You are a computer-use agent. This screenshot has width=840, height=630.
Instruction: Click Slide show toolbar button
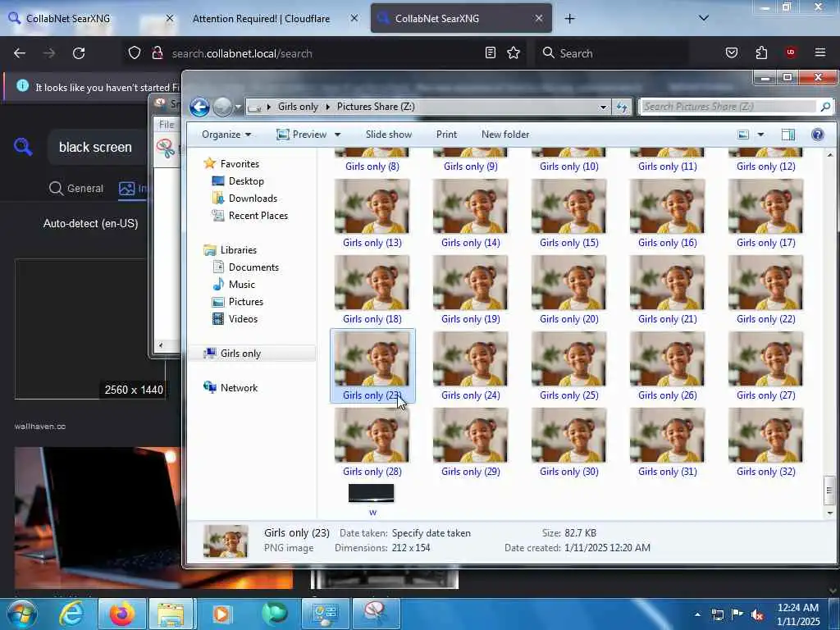point(389,135)
